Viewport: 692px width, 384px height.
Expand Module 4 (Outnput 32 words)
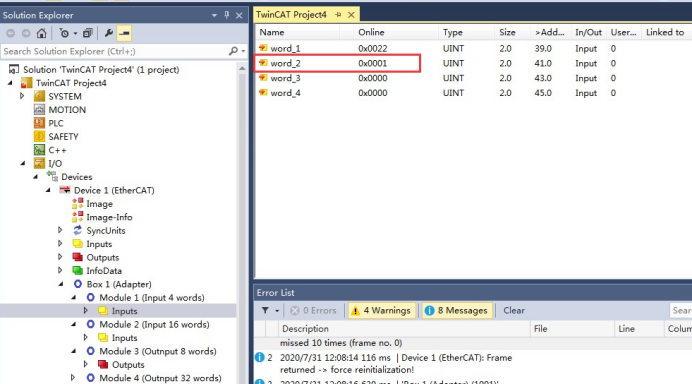[x=73, y=377]
